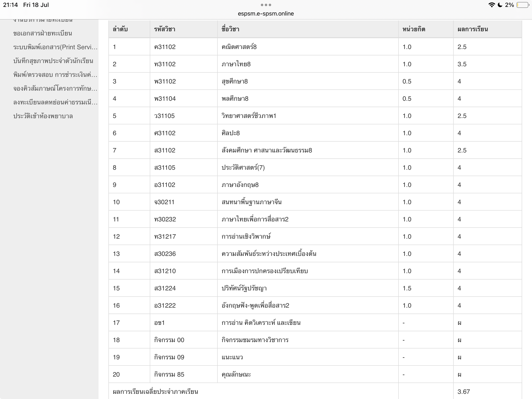
Task: Open ประวัติเข้าห้องพยาบาล sidebar link
Action: point(43,116)
